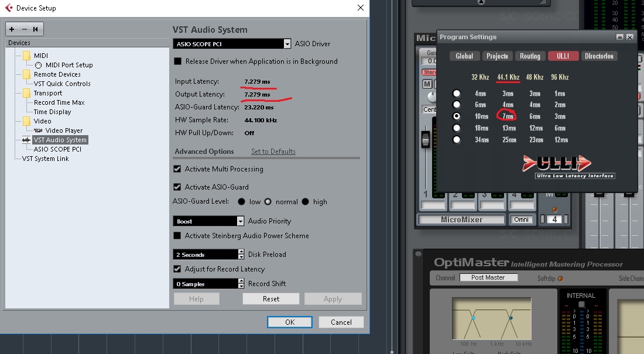Click the left crossover point in OptiMaster graph

point(473,318)
